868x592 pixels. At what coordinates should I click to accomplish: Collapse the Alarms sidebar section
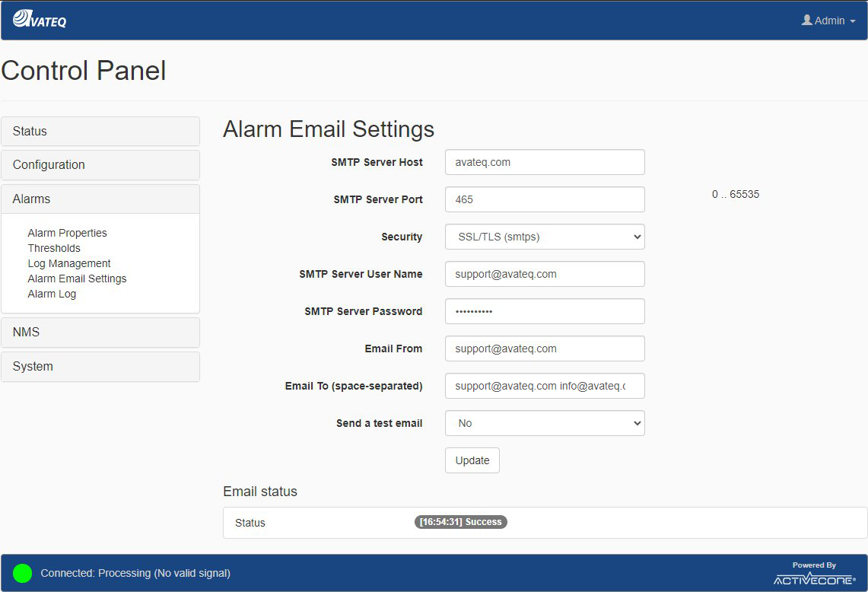(x=100, y=199)
